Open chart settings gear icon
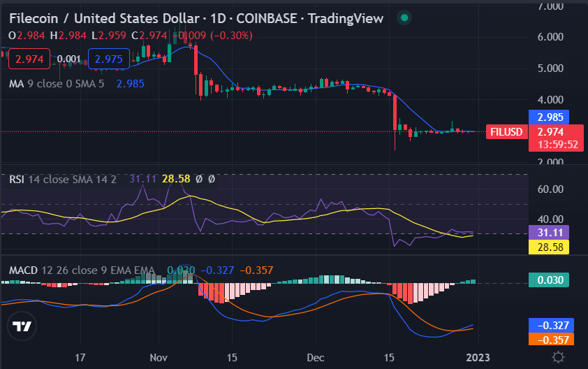588x369 pixels. point(558,357)
